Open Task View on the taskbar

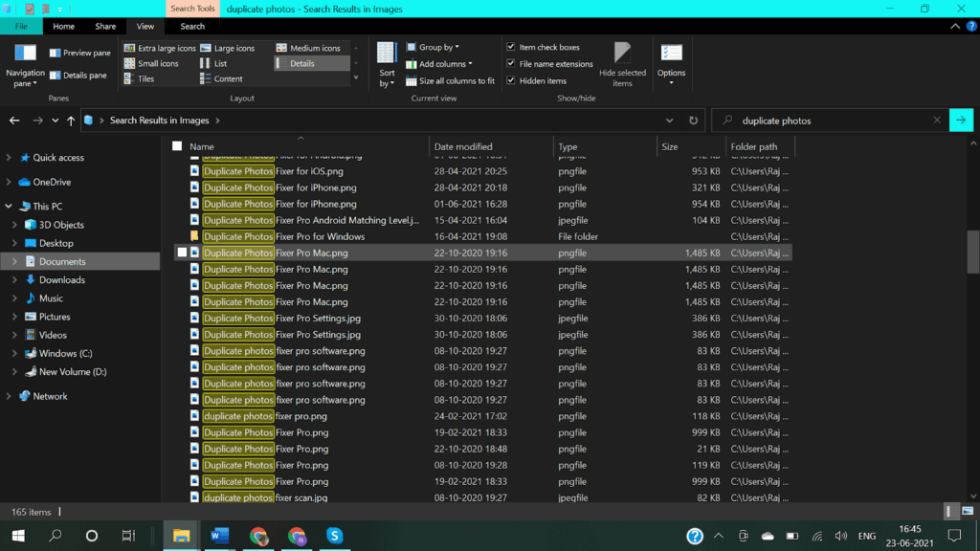pos(128,536)
